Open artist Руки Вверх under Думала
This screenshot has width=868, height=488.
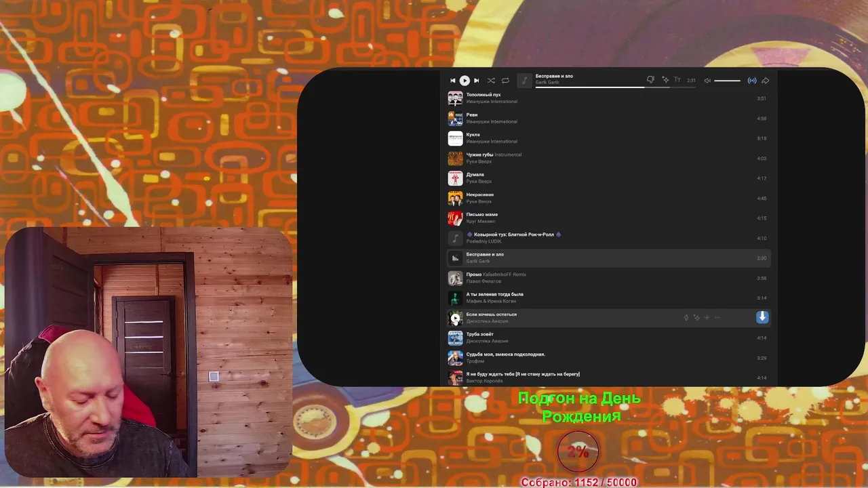[x=479, y=182]
